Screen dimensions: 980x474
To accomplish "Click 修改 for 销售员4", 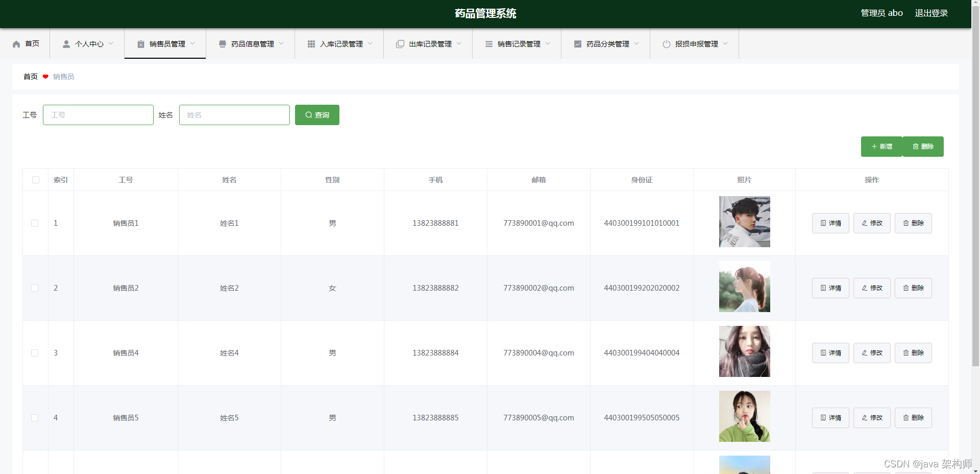I will tap(872, 353).
